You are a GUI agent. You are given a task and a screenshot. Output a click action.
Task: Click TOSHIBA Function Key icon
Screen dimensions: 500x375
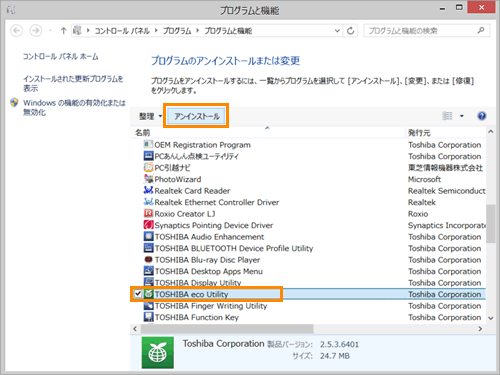(x=148, y=317)
